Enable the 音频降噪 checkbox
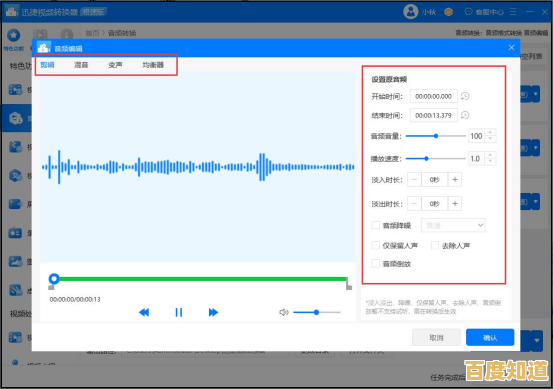553x389 pixels. click(376, 225)
